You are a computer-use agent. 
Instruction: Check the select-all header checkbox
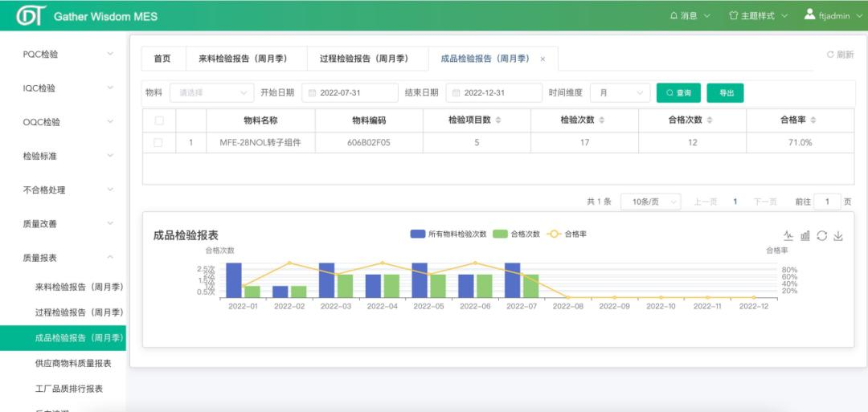(158, 120)
